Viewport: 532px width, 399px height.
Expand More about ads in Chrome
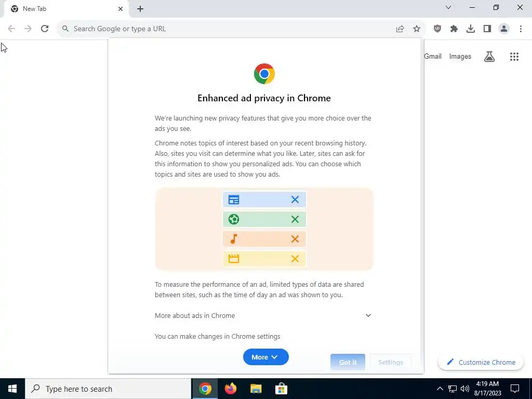[x=263, y=315]
